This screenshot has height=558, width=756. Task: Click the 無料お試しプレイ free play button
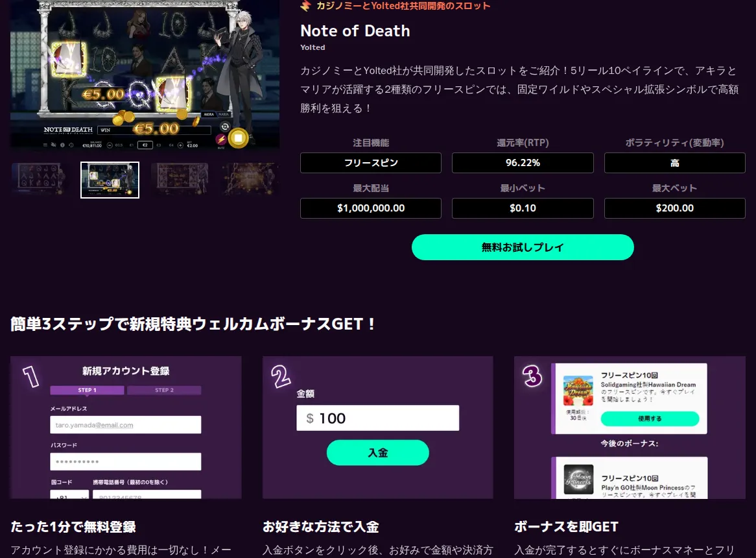coord(523,247)
